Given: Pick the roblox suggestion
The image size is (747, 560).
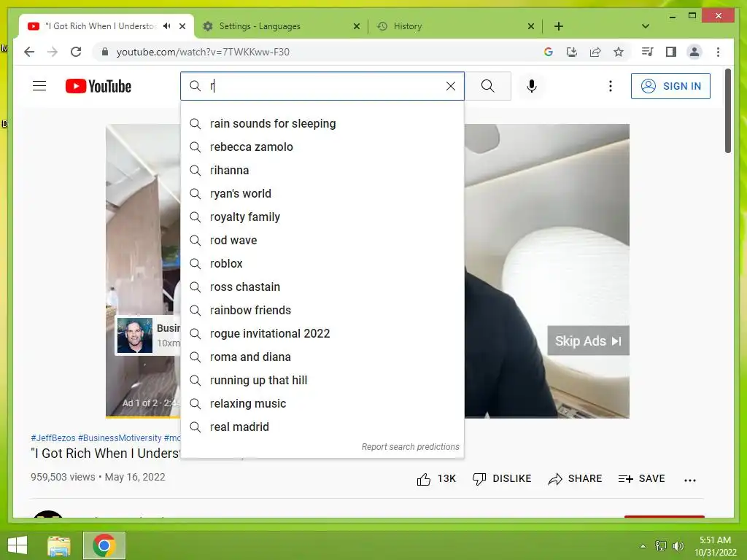Looking at the screenshot, I should point(322,264).
